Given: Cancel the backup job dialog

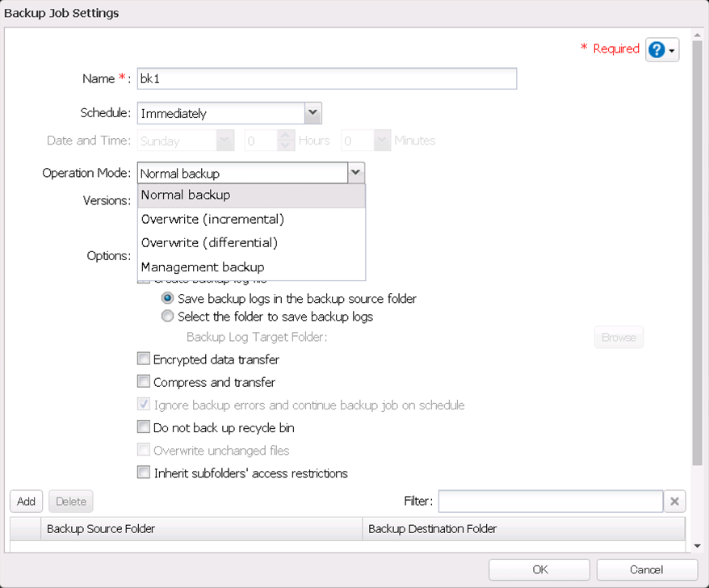Looking at the screenshot, I should [646, 569].
